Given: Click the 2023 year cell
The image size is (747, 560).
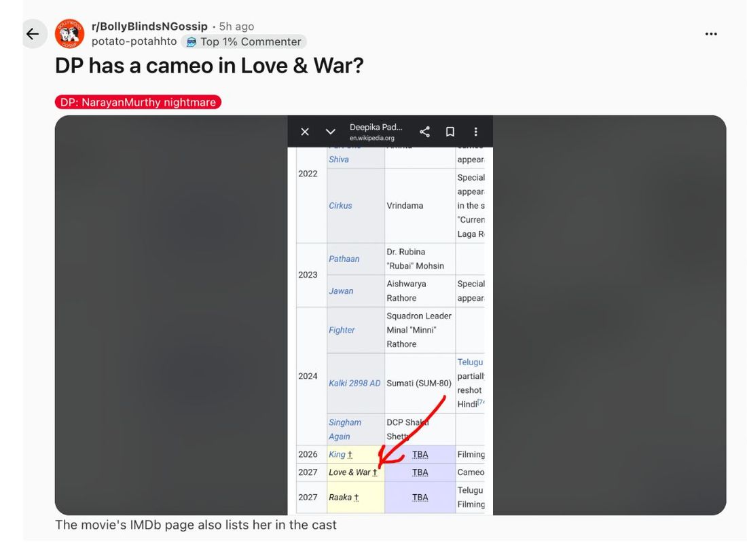Looking at the screenshot, I should click(308, 275).
